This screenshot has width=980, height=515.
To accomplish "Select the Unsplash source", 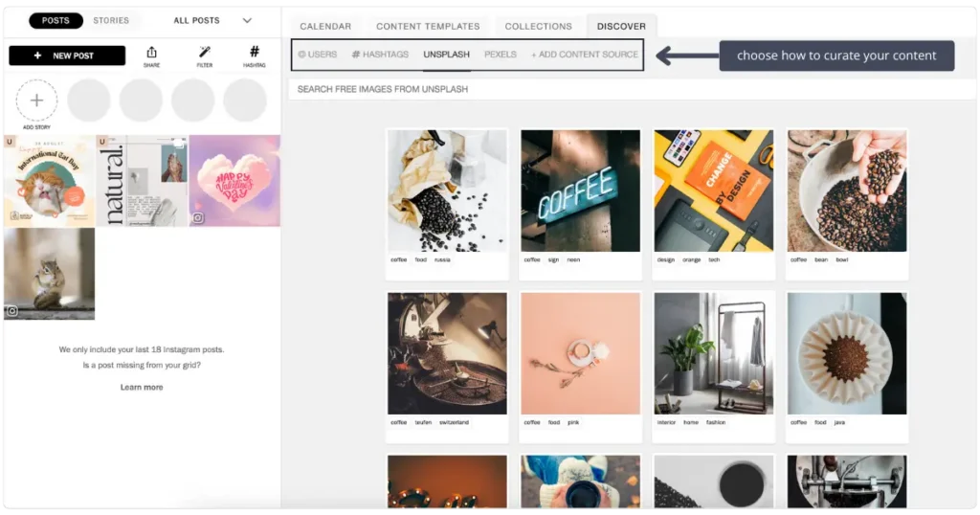I will click(x=446, y=55).
